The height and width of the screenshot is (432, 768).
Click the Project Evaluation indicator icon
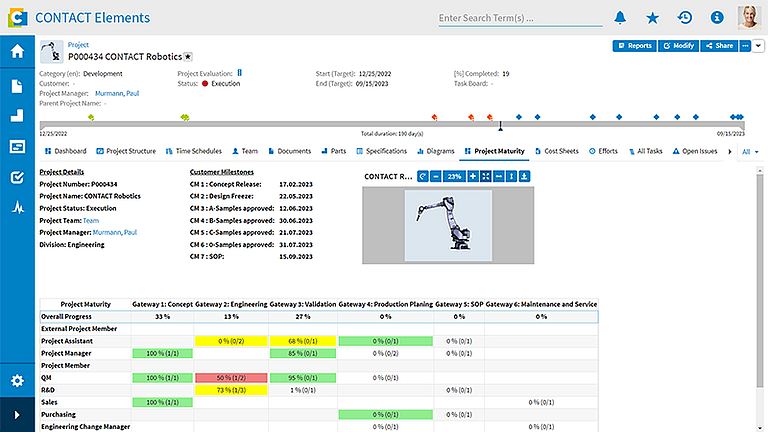pyautogui.click(x=240, y=73)
